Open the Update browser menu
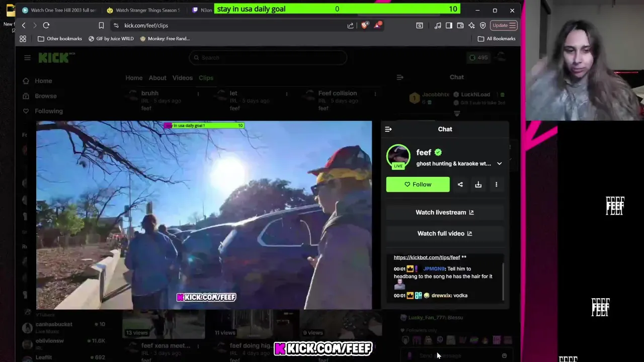 pos(504,25)
